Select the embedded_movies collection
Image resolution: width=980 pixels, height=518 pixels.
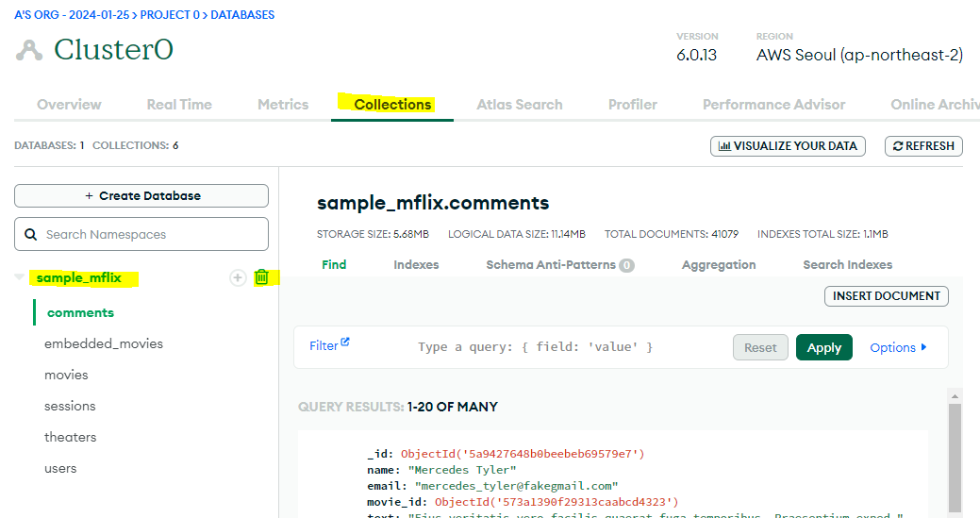tap(104, 343)
